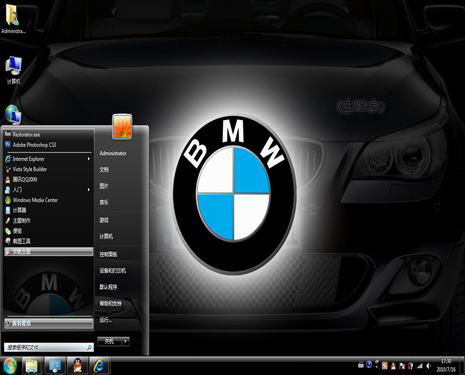This screenshot has height=375, width=465.
Task: Launch Windows Media Center
Action: coord(48,200)
